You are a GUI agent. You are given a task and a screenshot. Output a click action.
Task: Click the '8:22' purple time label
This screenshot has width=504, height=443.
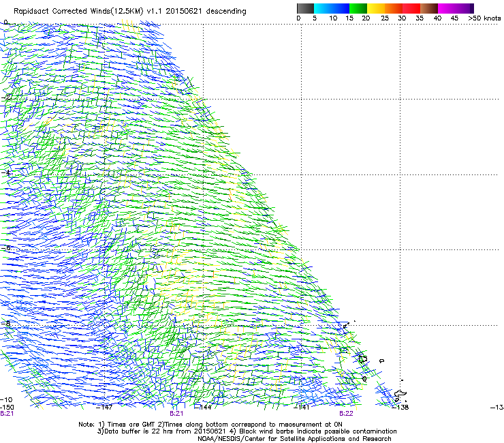(x=346, y=414)
